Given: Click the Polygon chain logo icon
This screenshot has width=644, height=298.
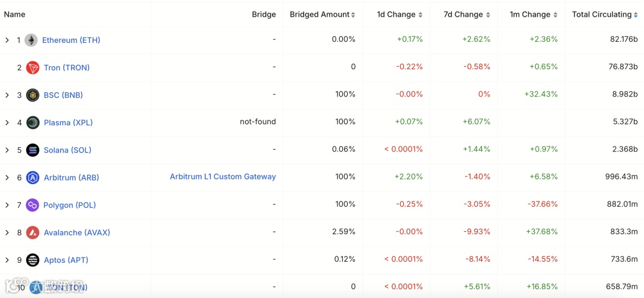Looking at the screenshot, I should coord(33,205).
